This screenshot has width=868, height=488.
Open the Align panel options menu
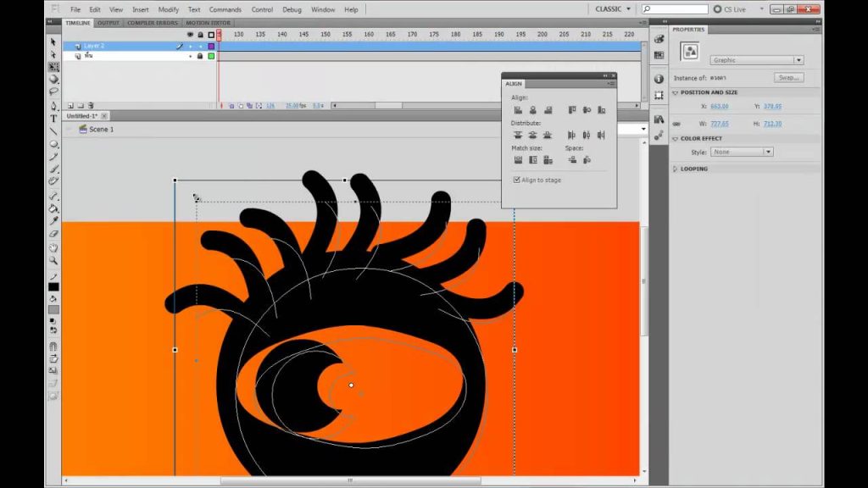tap(610, 84)
